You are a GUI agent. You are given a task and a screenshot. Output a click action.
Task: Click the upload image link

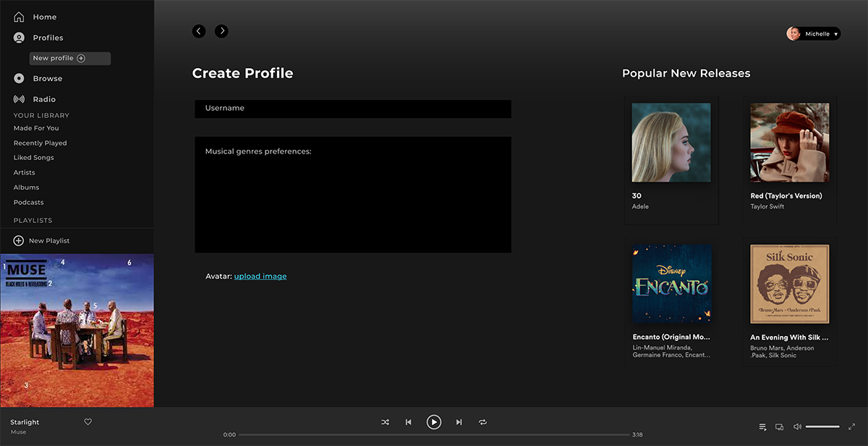pos(260,276)
